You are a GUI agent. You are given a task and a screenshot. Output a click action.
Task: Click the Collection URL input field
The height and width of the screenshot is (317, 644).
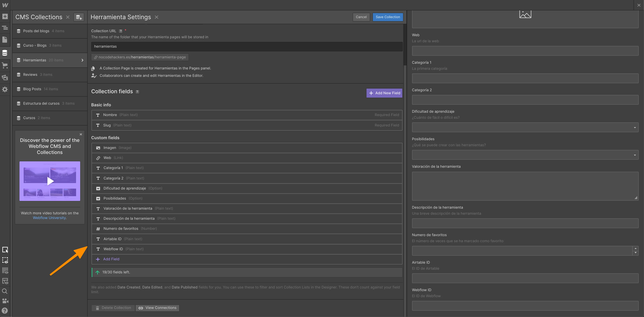247,46
